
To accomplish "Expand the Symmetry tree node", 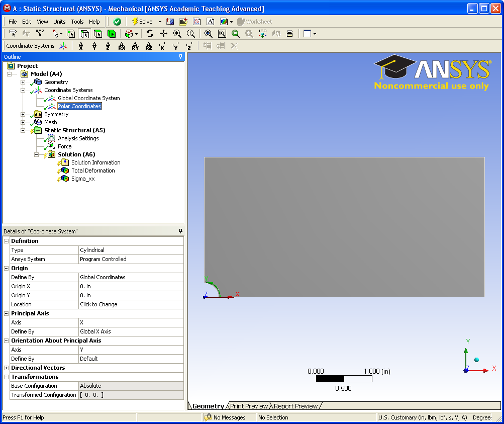I will [x=23, y=114].
